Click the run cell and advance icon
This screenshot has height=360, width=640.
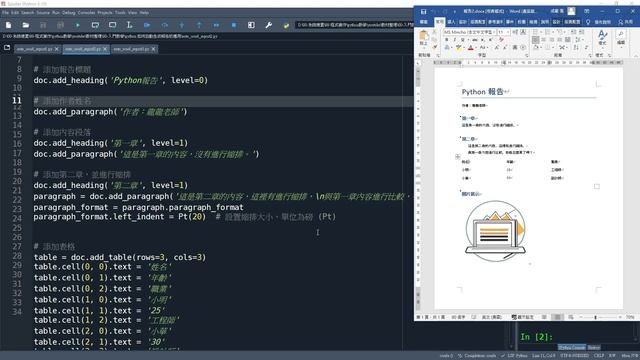(112, 25)
